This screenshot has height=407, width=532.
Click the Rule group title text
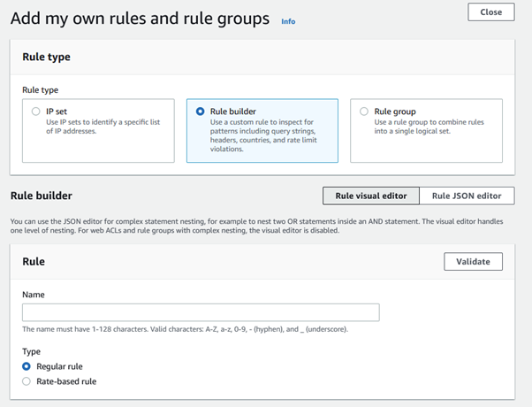pos(395,111)
